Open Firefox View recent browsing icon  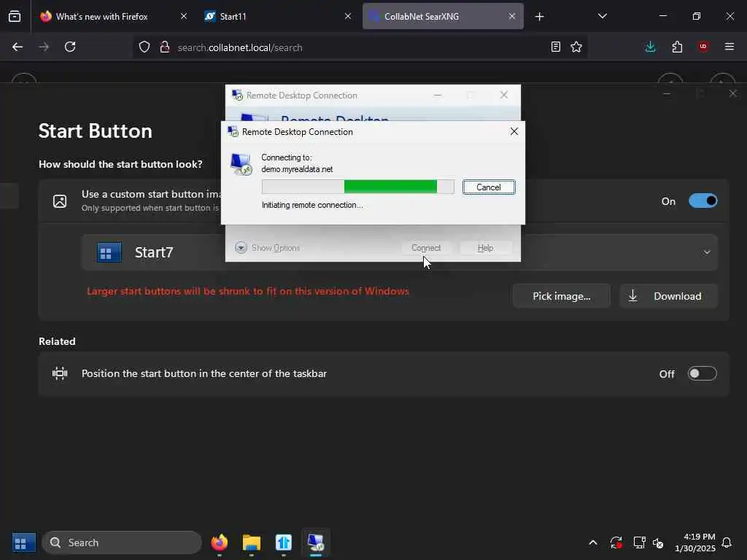coord(15,16)
